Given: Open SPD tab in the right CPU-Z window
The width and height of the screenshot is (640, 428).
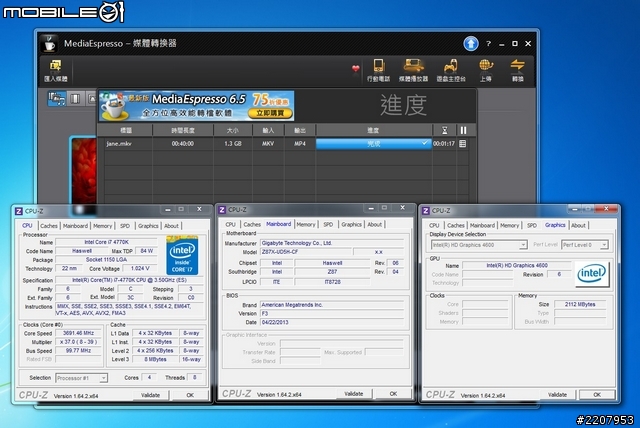Looking at the screenshot, I should click(x=532, y=225).
